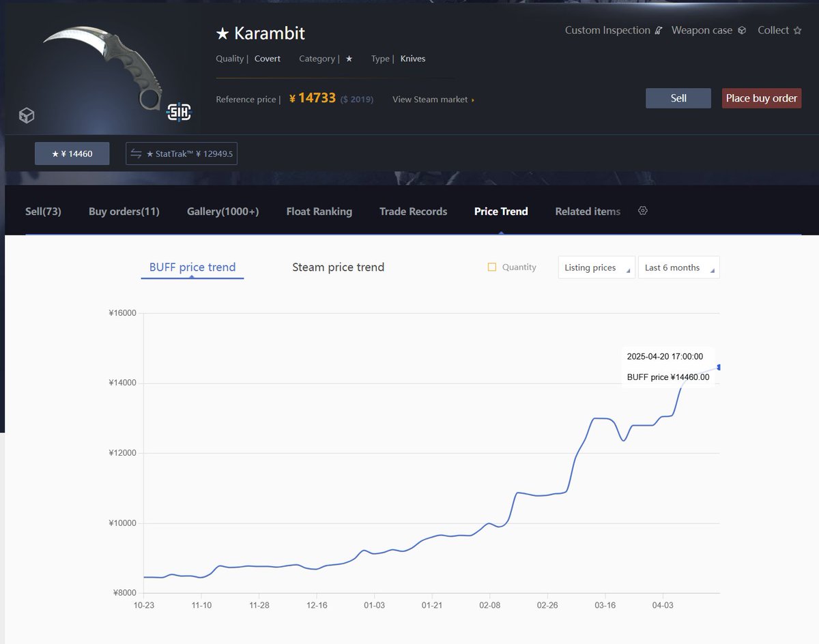This screenshot has width=819, height=644.
Task: Click the 01-21 date label
Action: (432, 605)
